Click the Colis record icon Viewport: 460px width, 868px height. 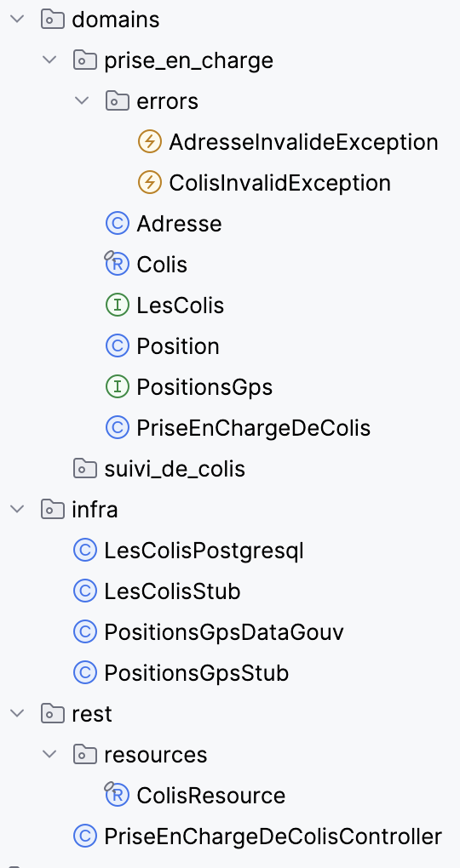point(117,264)
